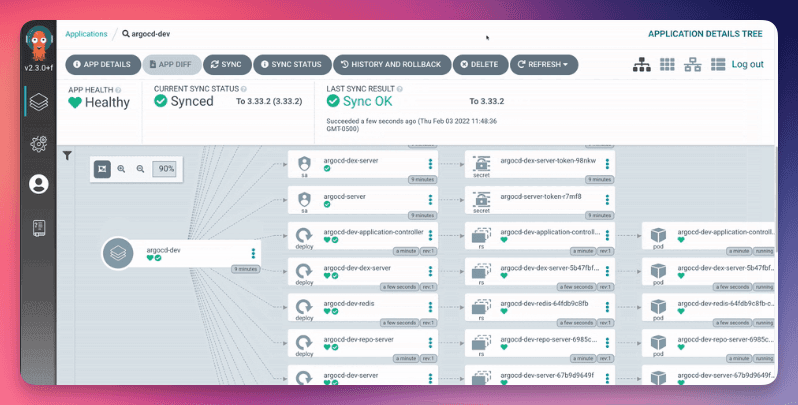Click the argocd-dev-dex-server deploy icon
Screen dimensions: 798x405
304,271
